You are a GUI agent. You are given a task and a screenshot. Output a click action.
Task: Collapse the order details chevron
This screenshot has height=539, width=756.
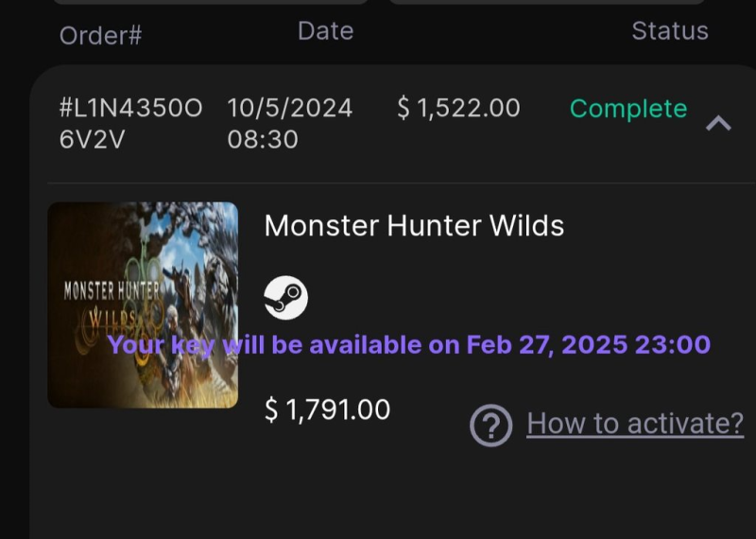click(x=718, y=123)
